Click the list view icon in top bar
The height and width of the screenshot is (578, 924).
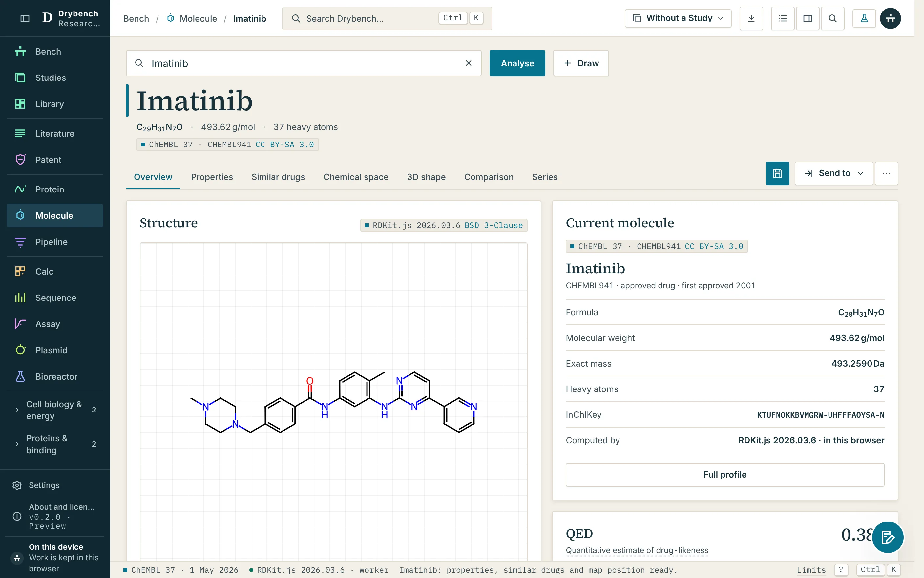pyautogui.click(x=783, y=18)
